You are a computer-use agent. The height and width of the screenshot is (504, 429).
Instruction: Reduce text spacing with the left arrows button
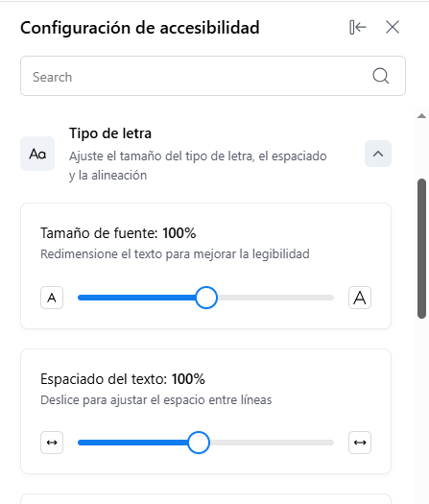click(x=52, y=443)
